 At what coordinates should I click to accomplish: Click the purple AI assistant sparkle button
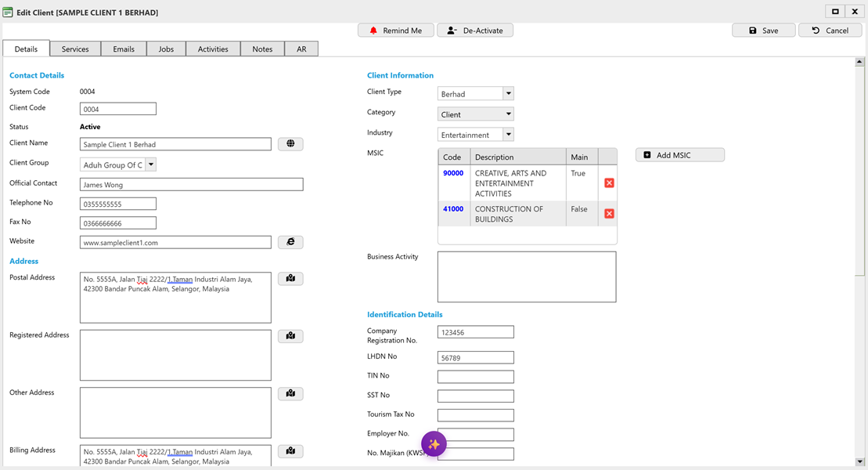pos(434,443)
